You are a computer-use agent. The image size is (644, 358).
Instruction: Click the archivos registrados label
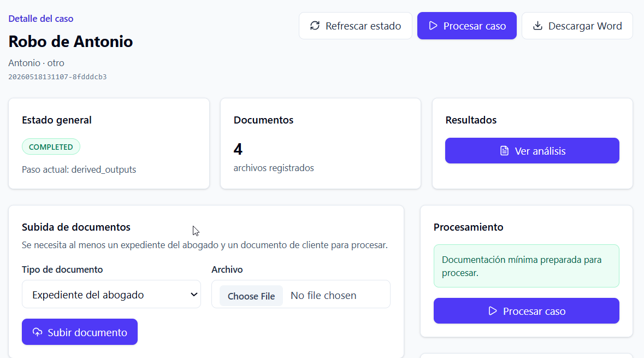[x=274, y=168]
